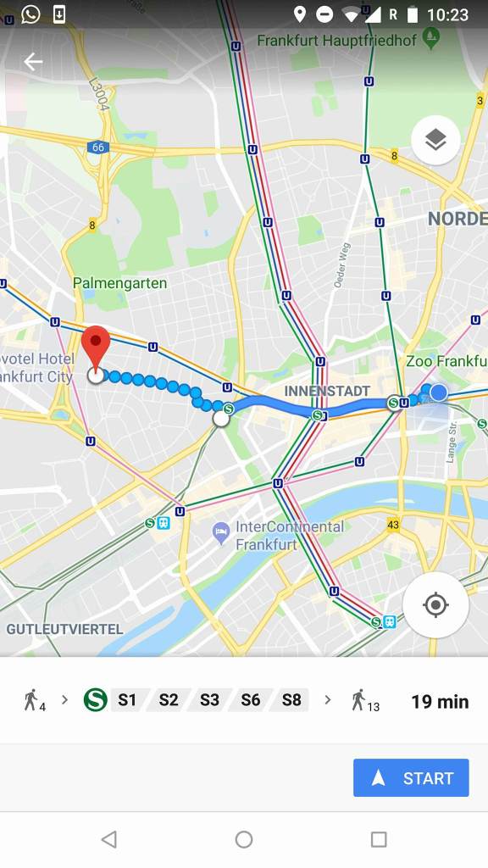This screenshot has height=868, width=488.
Task: Tap the Palmengarten map label
Action: click(119, 283)
